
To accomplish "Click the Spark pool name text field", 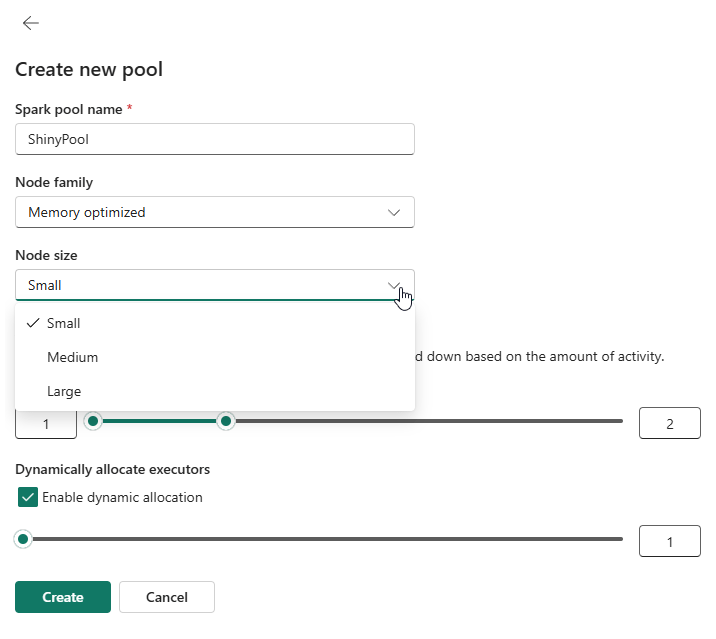I will pyautogui.click(x=214, y=140).
